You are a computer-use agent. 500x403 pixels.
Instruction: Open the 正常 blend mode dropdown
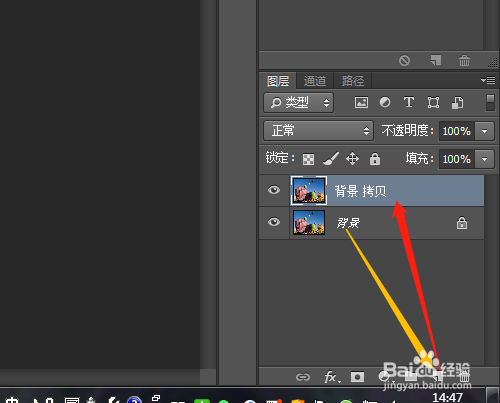[318, 130]
